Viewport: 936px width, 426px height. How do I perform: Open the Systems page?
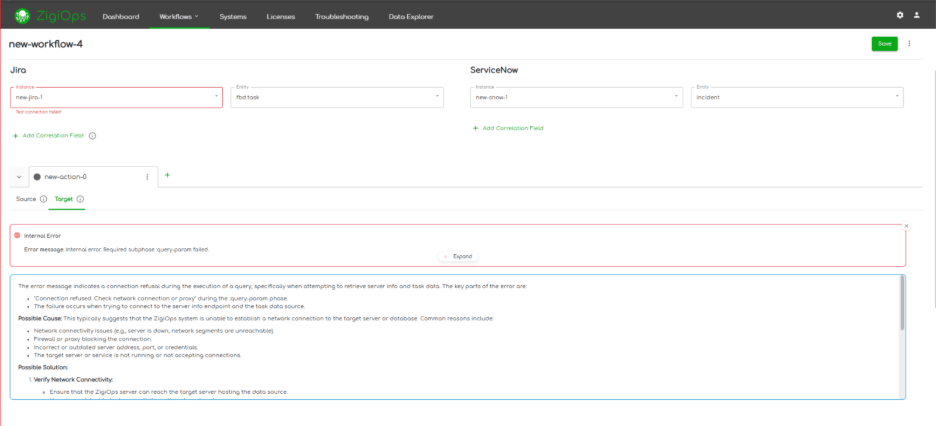(x=233, y=17)
